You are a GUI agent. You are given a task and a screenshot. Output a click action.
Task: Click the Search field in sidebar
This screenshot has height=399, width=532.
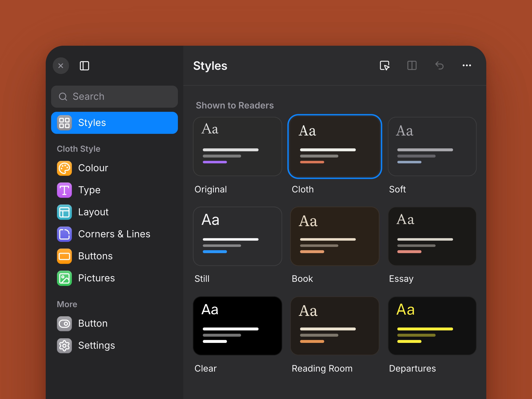115,96
